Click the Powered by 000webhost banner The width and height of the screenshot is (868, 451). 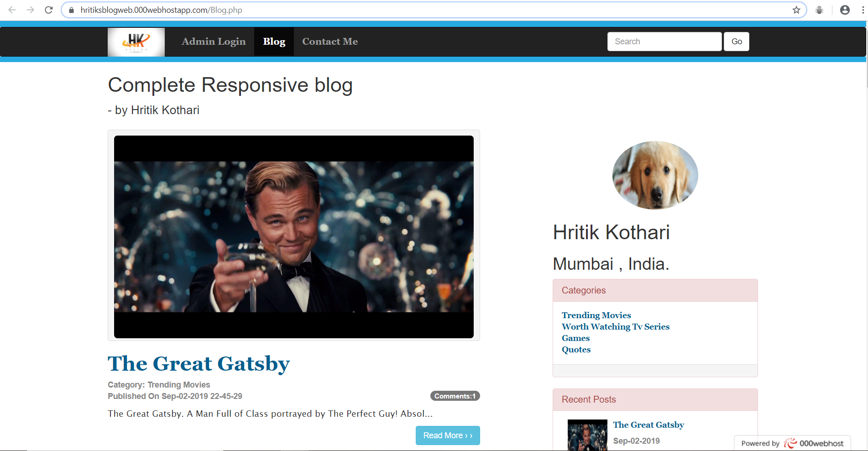point(792,443)
